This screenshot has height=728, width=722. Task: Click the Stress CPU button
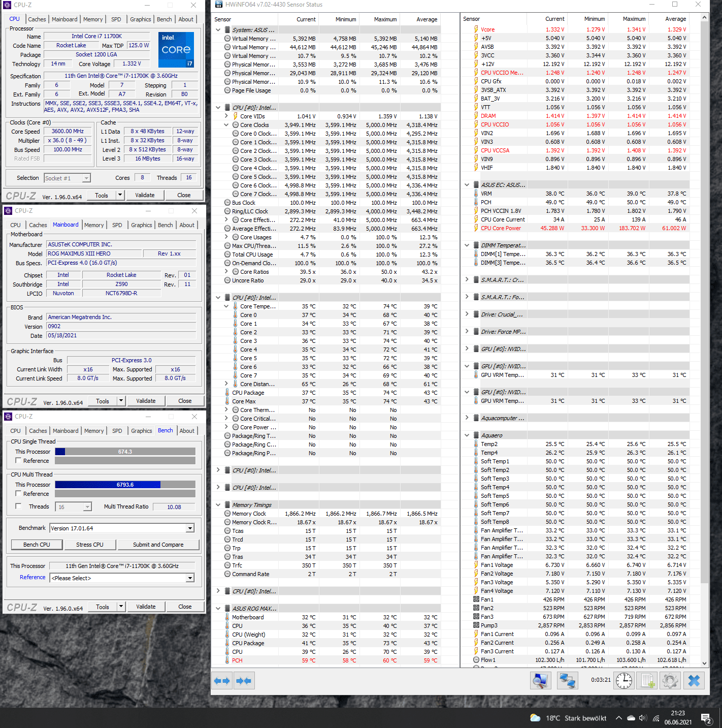coord(90,545)
